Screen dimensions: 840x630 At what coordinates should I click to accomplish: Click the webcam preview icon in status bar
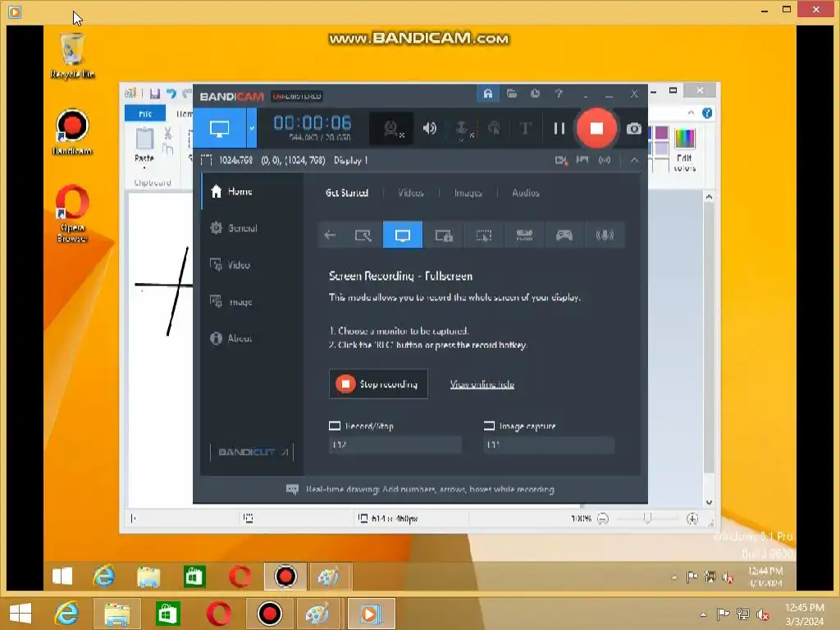click(x=561, y=160)
